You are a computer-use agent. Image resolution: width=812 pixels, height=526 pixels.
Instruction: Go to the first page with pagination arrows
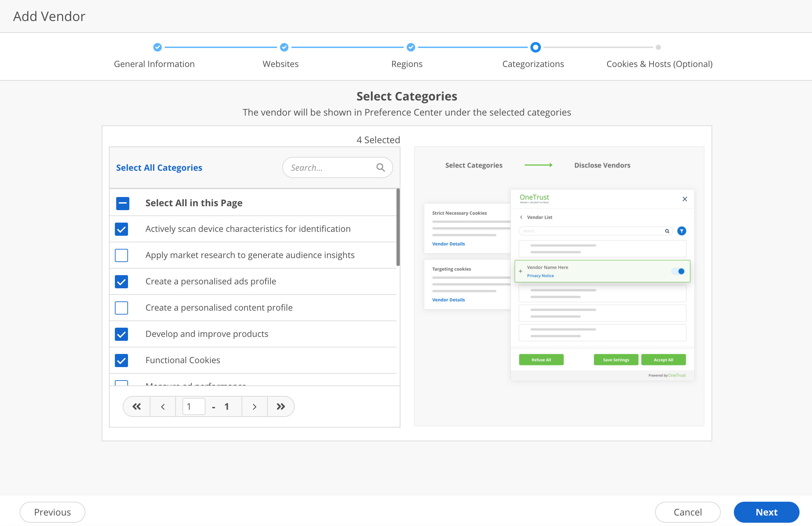[137, 406]
